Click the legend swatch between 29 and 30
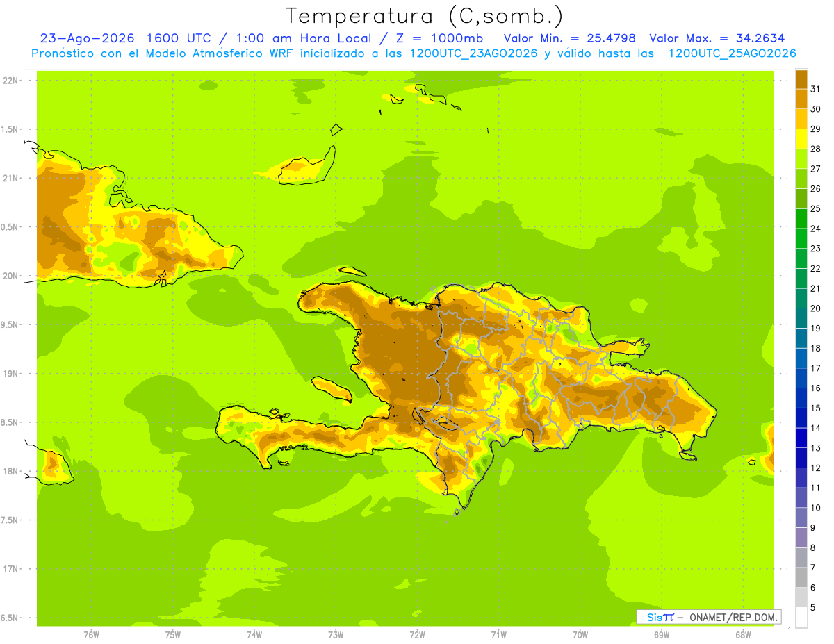834x644 pixels. point(801,119)
